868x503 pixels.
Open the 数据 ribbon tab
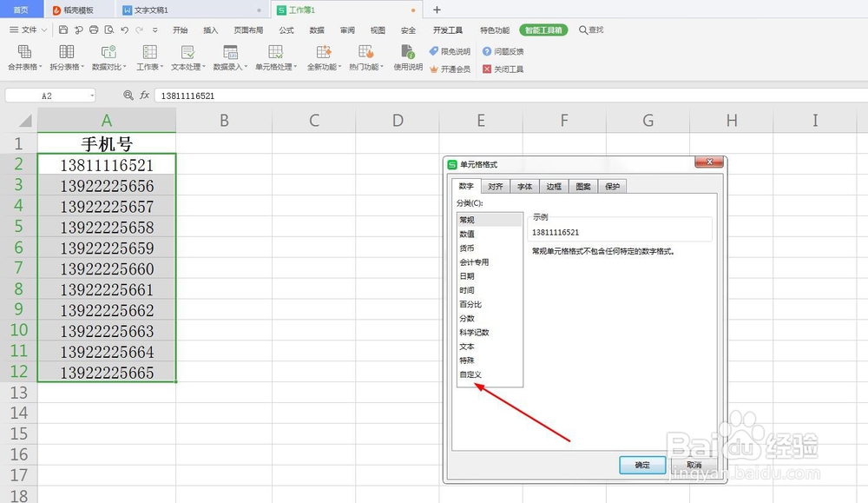(317, 30)
